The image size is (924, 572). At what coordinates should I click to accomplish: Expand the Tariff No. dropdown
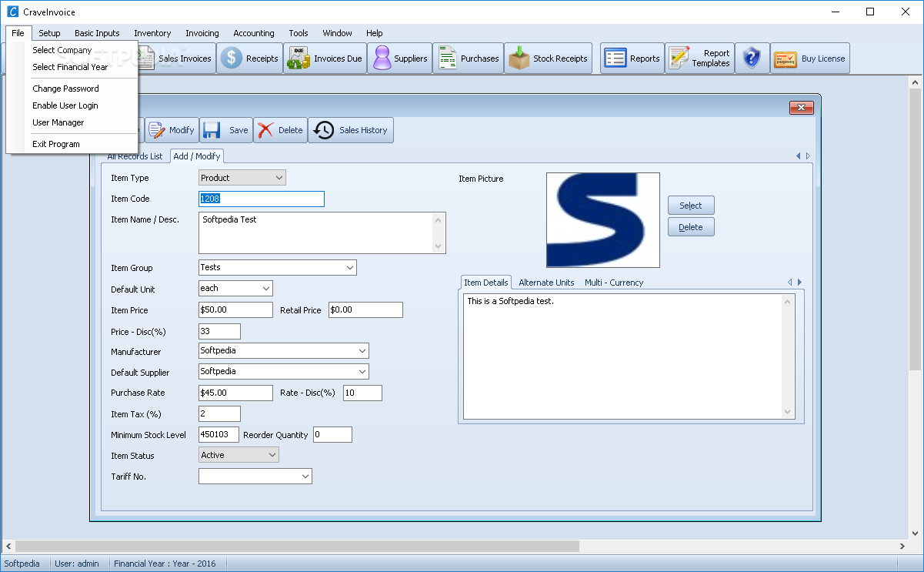coord(305,477)
